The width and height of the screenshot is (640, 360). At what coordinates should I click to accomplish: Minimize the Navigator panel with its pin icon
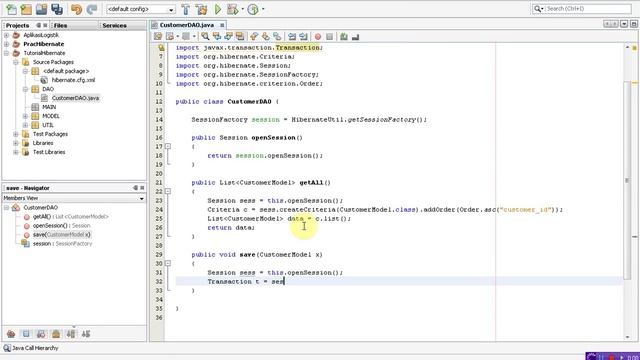click(135, 188)
